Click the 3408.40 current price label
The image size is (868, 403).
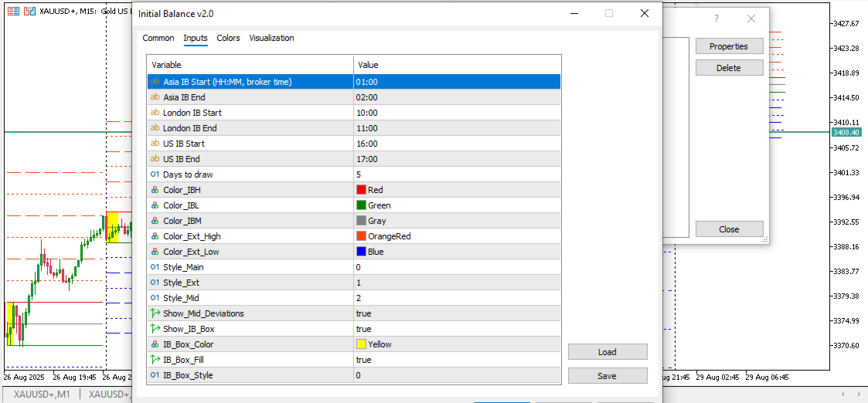click(x=846, y=132)
